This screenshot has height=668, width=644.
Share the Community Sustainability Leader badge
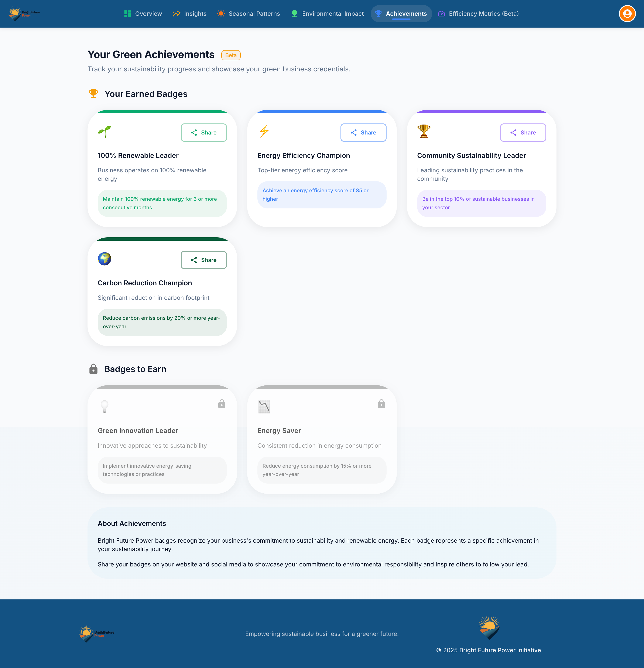pos(523,133)
